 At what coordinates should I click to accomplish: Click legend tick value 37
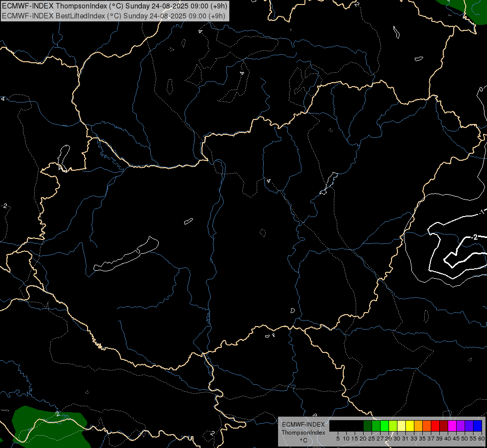(430, 439)
